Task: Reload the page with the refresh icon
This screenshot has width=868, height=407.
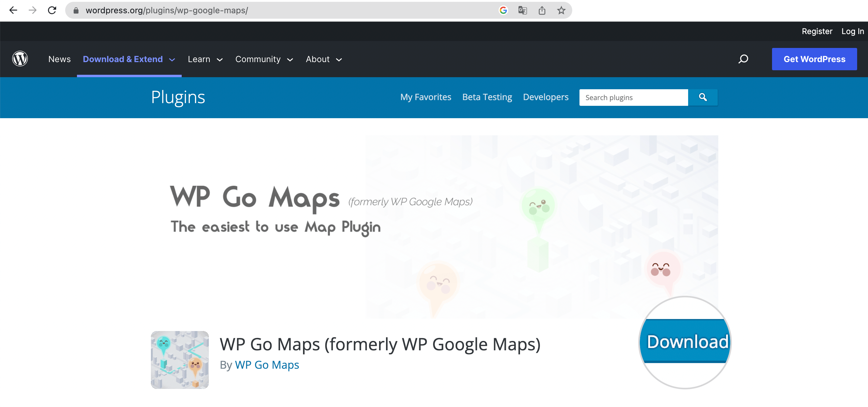Action: click(52, 11)
